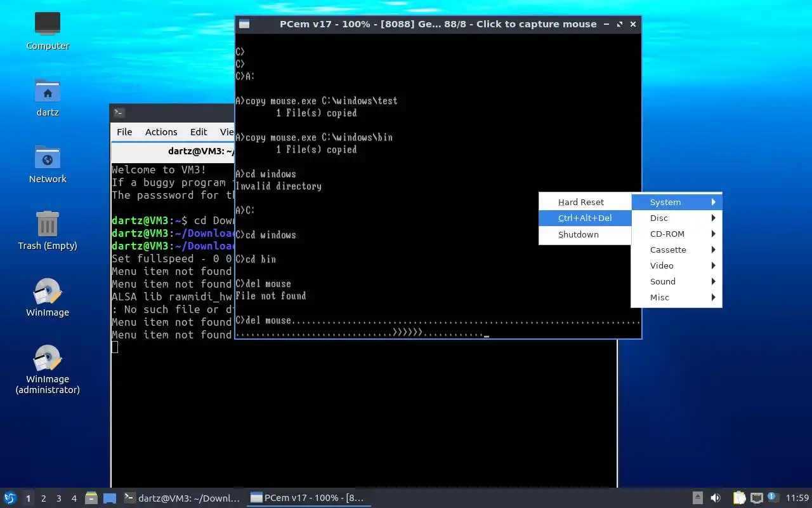Click inside the PCem emulator screen

tap(438, 185)
